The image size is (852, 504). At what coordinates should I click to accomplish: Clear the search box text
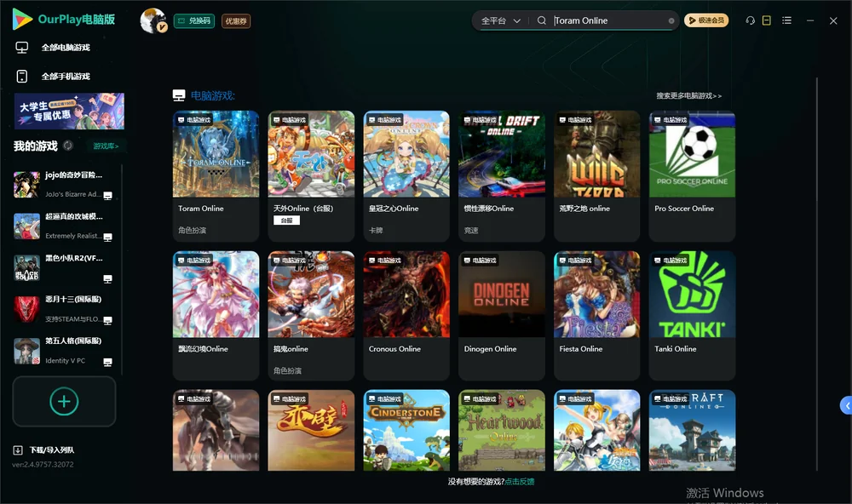click(x=671, y=20)
